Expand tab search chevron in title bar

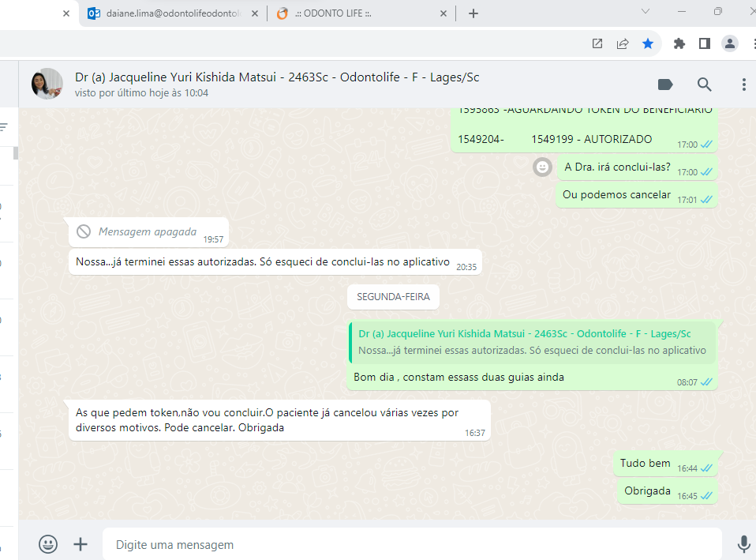tap(645, 12)
